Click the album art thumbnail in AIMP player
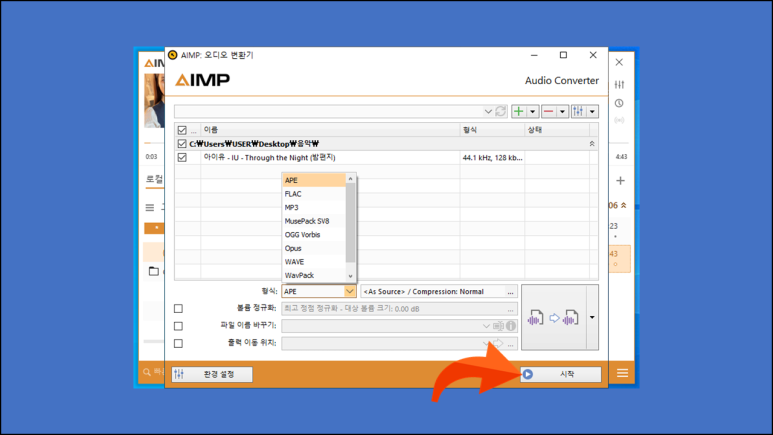Image resolution: width=773 pixels, height=435 pixels. tap(154, 101)
